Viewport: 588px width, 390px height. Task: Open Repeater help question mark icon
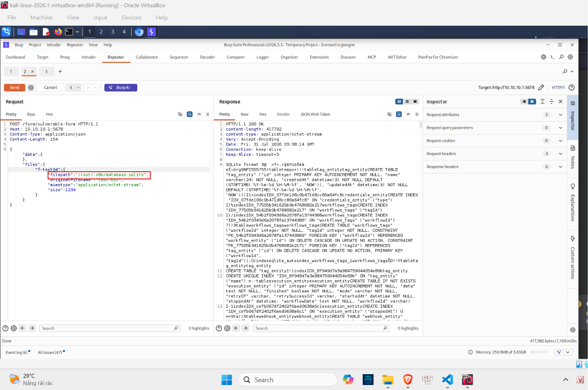571,88
